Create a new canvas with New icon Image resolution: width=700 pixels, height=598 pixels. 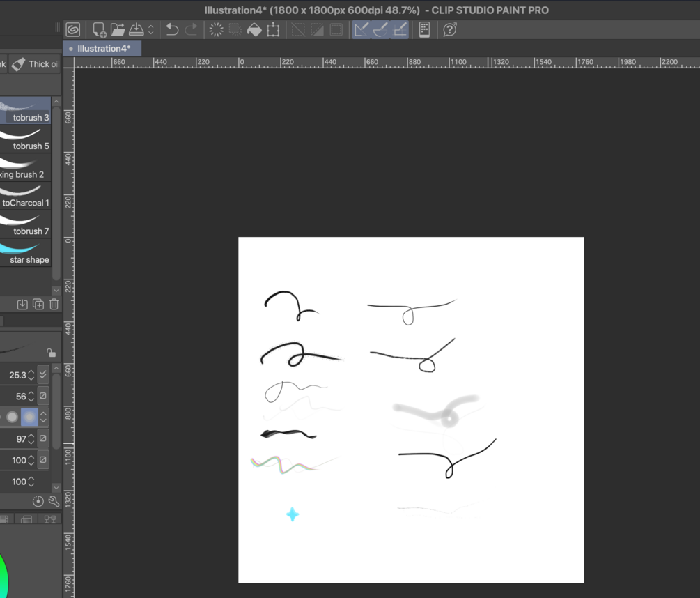(x=99, y=29)
